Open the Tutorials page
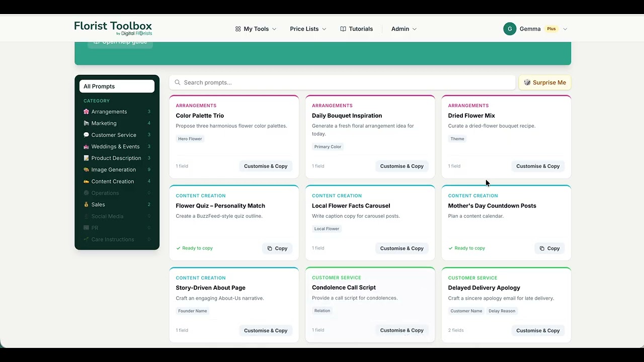This screenshot has width=644, height=362. (356, 29)
